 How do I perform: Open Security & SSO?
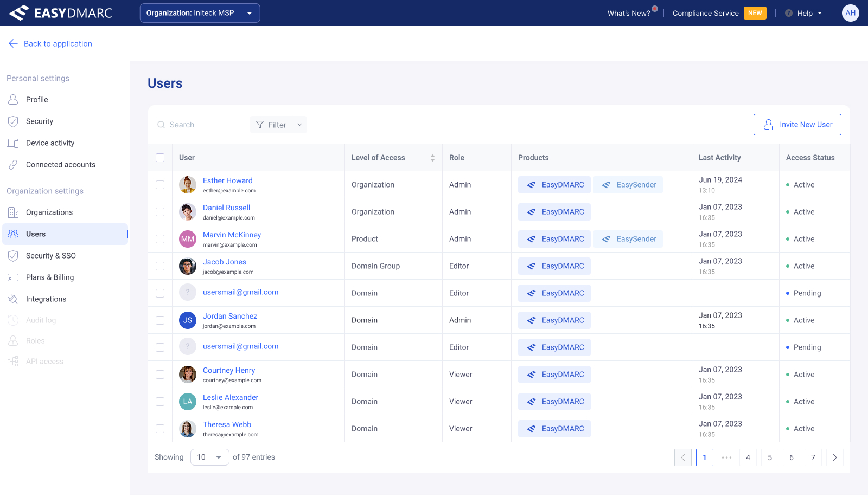[65, 256]
